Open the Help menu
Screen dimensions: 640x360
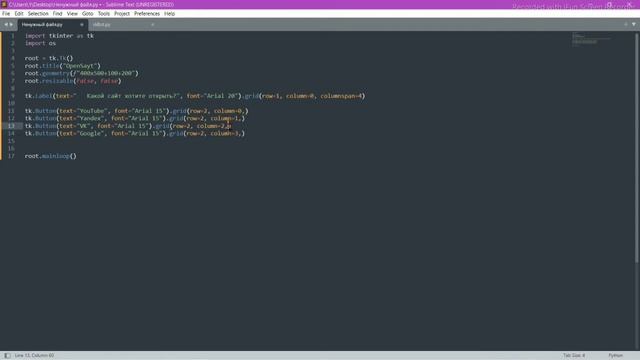(x=169, y=13)
